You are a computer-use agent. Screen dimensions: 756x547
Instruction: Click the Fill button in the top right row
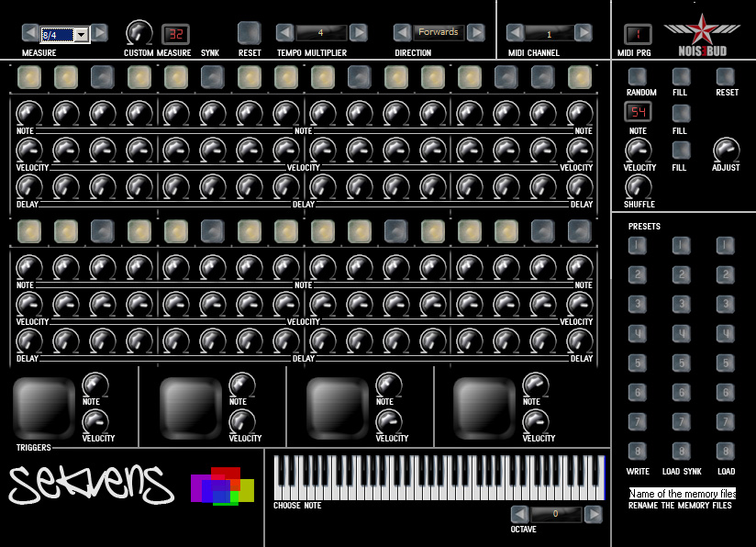point(682,76)
